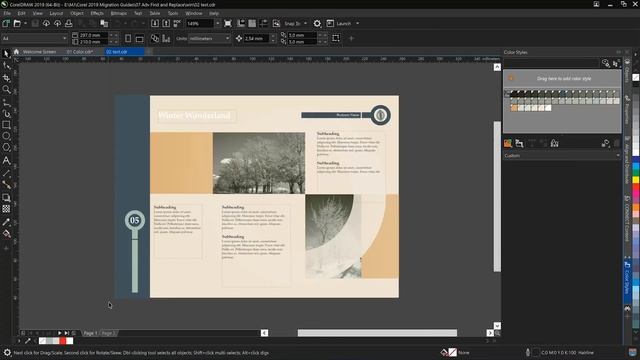Click the Open file icon
640x360 pixels.
pyautogui.click(x=17, y=24)
